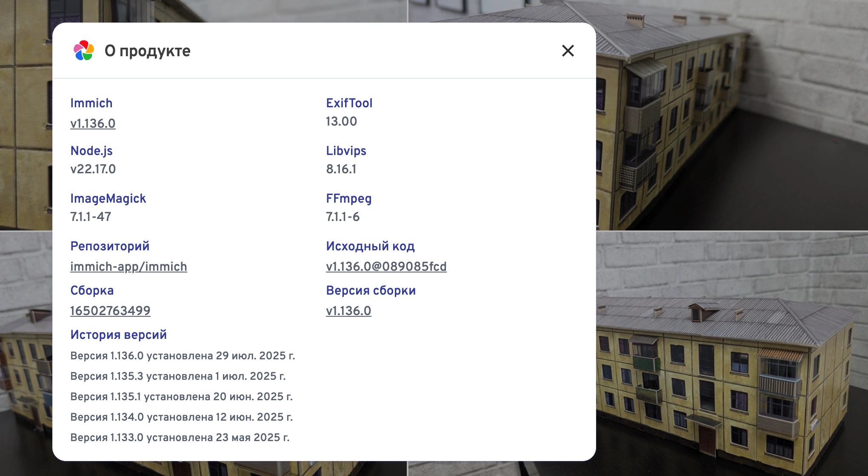Click the О продукте dialog title
The height and width of the screenshot is (476, 868).
147,51
